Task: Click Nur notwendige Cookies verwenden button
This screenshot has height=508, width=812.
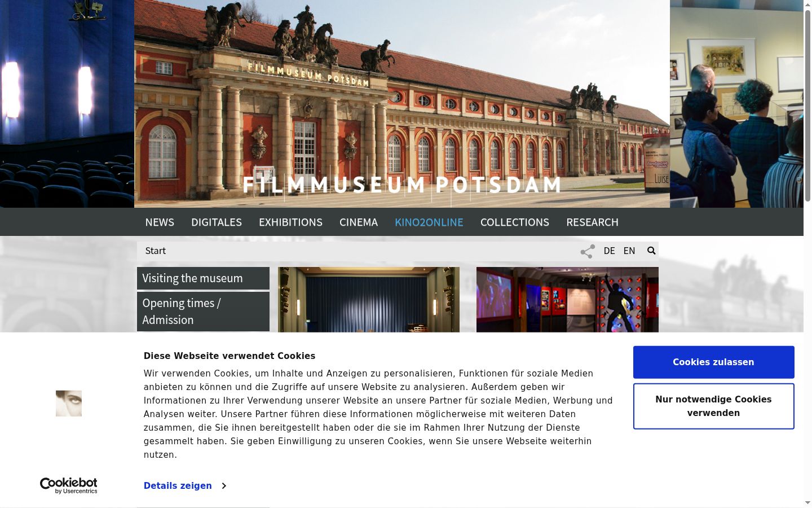Action: [713, 406]
